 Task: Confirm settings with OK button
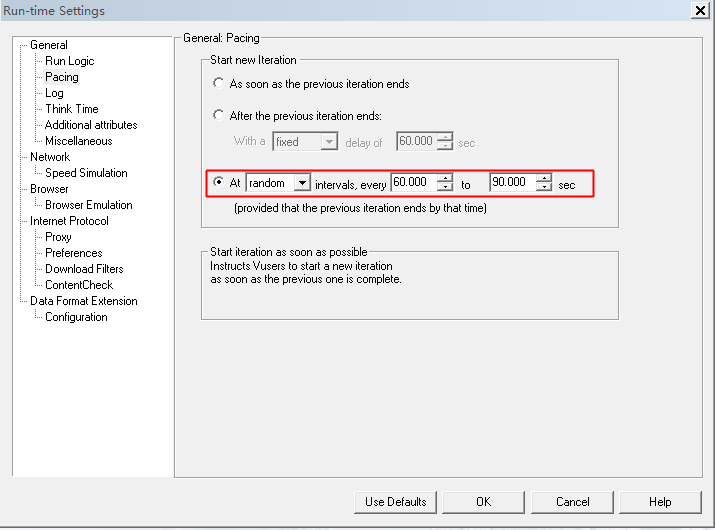pyautogui.click(x=483, y=502)
